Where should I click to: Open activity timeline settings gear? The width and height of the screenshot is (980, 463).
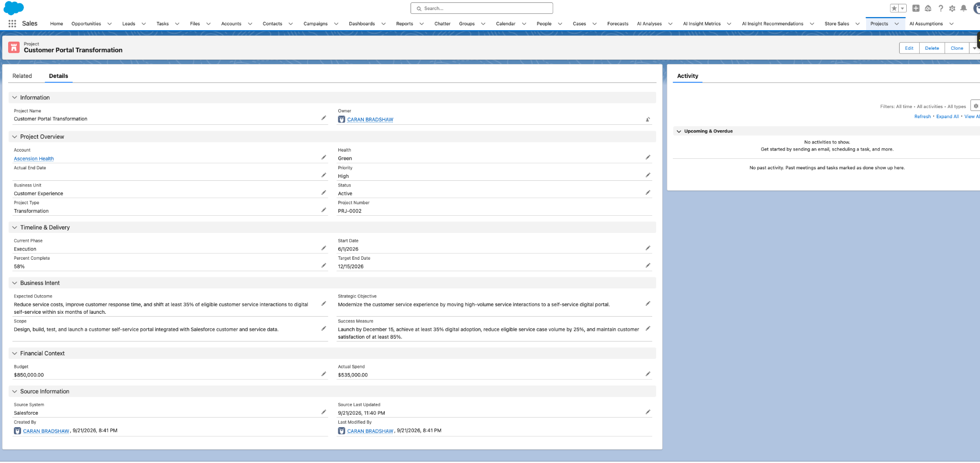coord(976,106)
